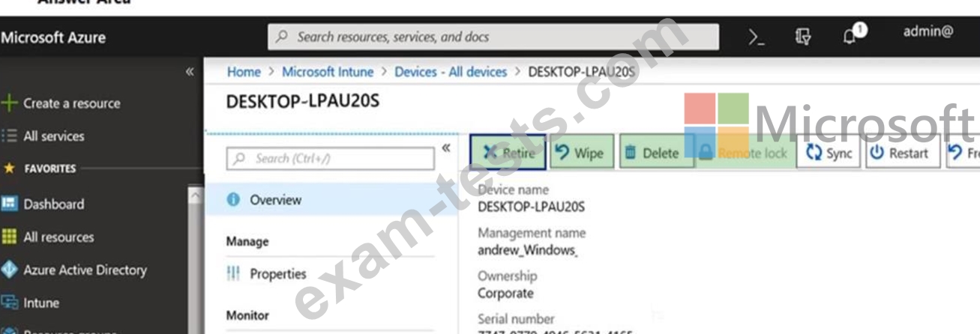Click the Wipe device button
This screenshot has height=334, width=980.
point(581,153)
